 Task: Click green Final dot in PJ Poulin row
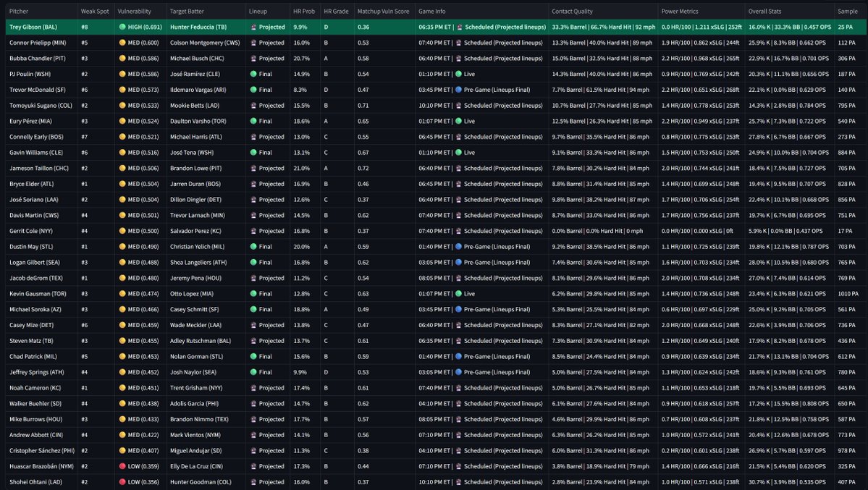[253, 74]
